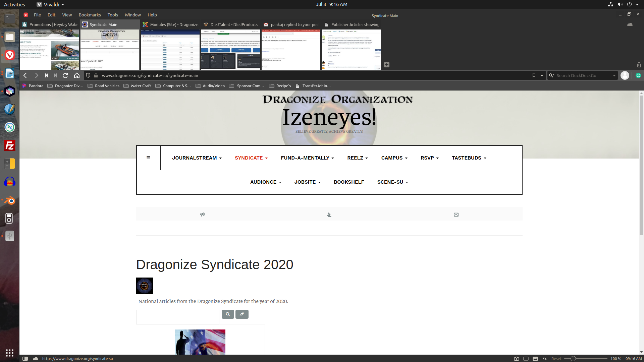This screenshot has height=362, width=644.
Task: Go to the browser home page icon
Action: [x=77, y=75]
